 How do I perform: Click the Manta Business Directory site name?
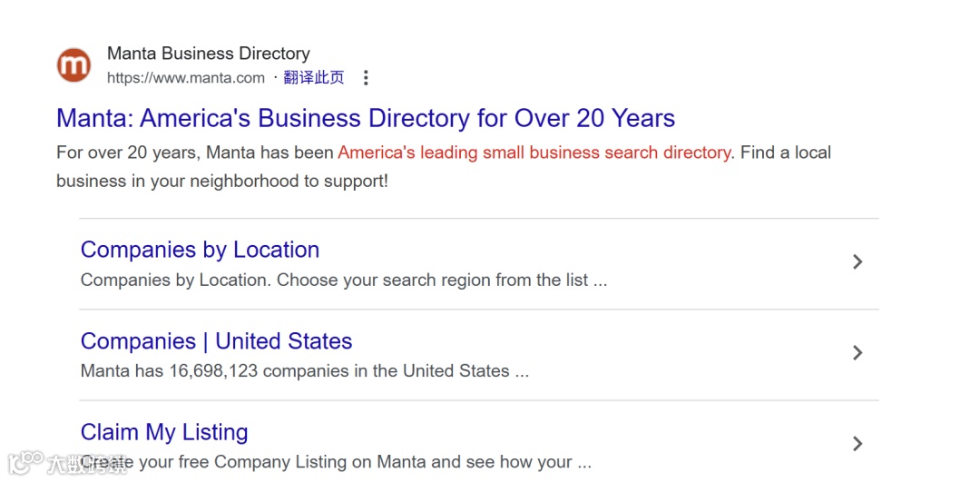click(209, 54)
